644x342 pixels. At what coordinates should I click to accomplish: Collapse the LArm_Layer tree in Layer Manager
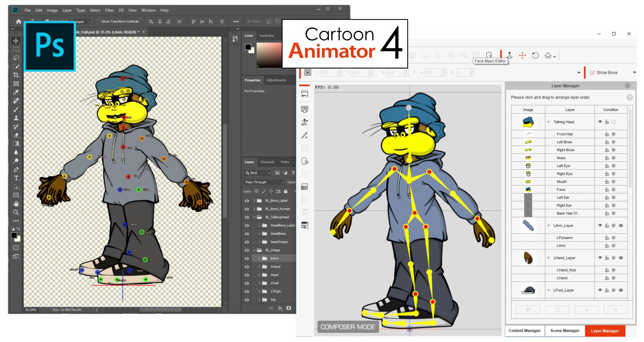549,226
